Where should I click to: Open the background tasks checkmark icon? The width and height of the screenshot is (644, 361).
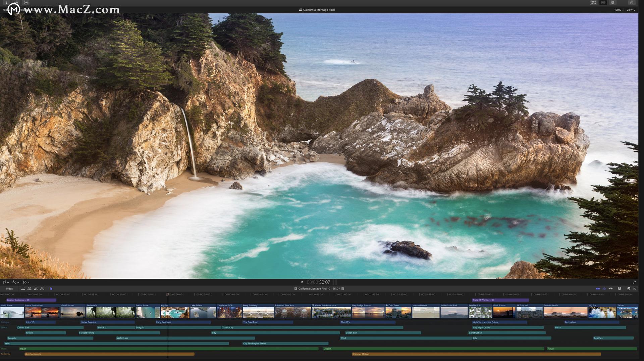(26, 2)
